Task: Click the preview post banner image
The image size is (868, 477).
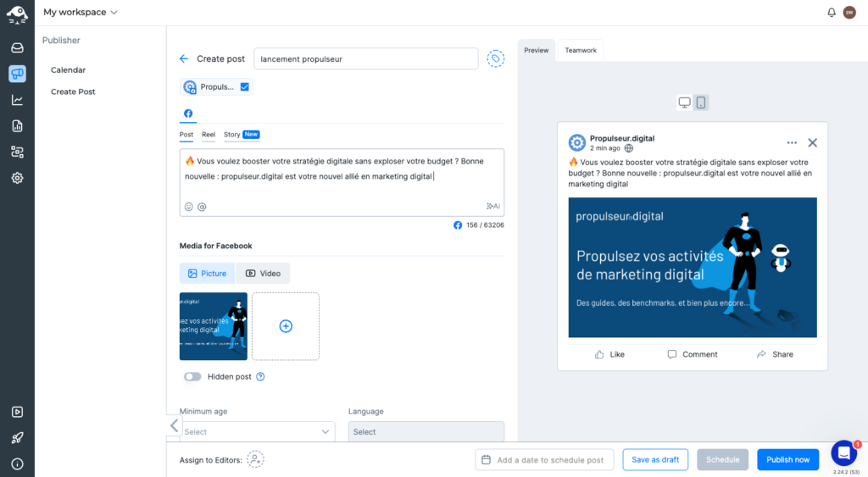Action: pyautogui.click(x=693, y=267)
